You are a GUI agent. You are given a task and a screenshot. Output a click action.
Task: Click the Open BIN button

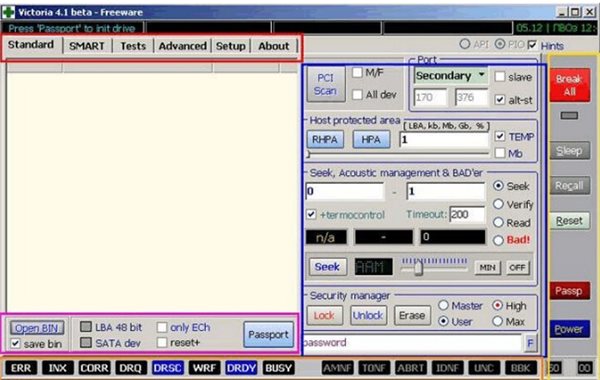tap(37, 328)
